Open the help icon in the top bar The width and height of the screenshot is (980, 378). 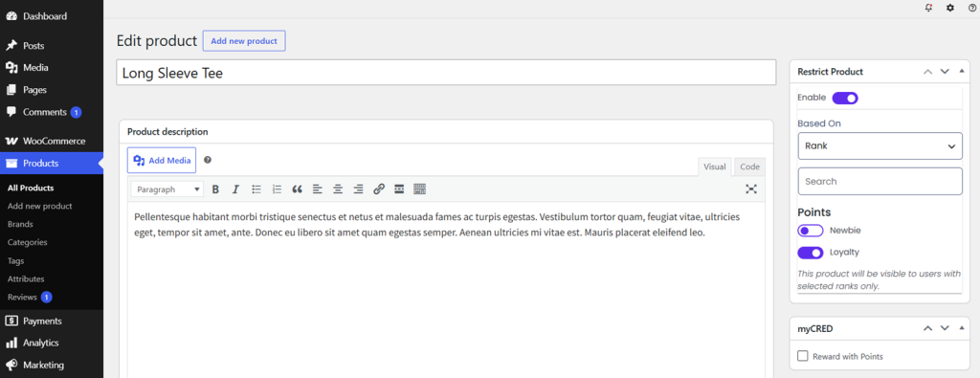pos(972,8)
